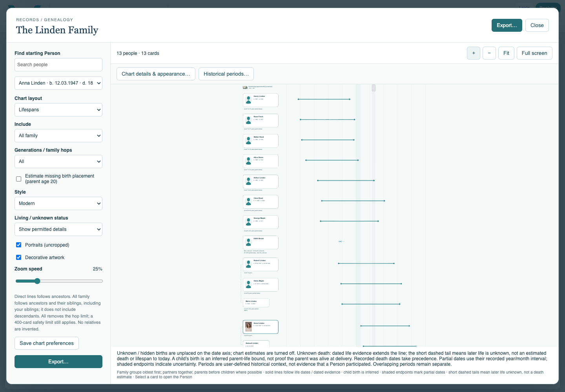Uncheck Portraits (uncropped) checkbox
The width and height of the screenshot is (565, 392).
[18, 245]
